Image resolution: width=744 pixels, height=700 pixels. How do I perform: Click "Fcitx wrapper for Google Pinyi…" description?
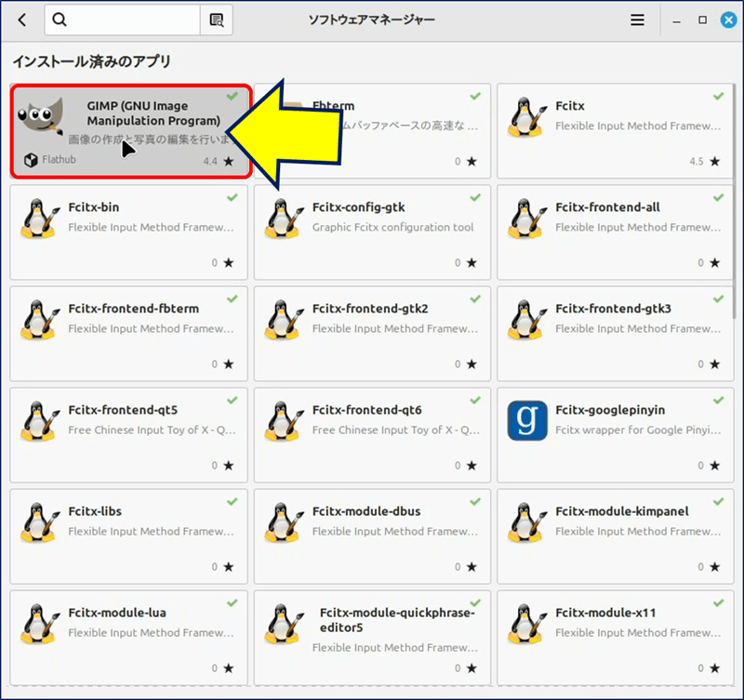[638, 430]
